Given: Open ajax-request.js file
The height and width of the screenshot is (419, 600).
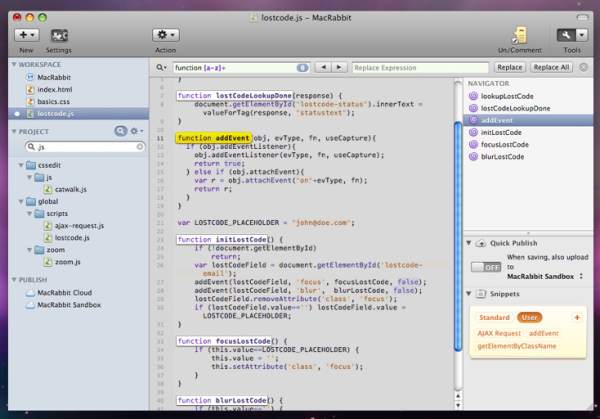Looking at the screenshot, I should [x=79, y=226].
